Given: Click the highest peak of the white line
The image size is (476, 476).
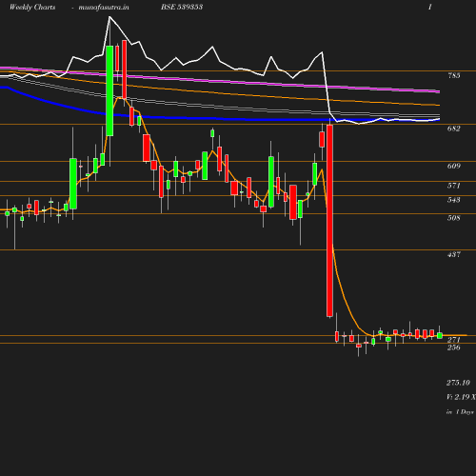Looking at the screenshot, I should 109,17.
